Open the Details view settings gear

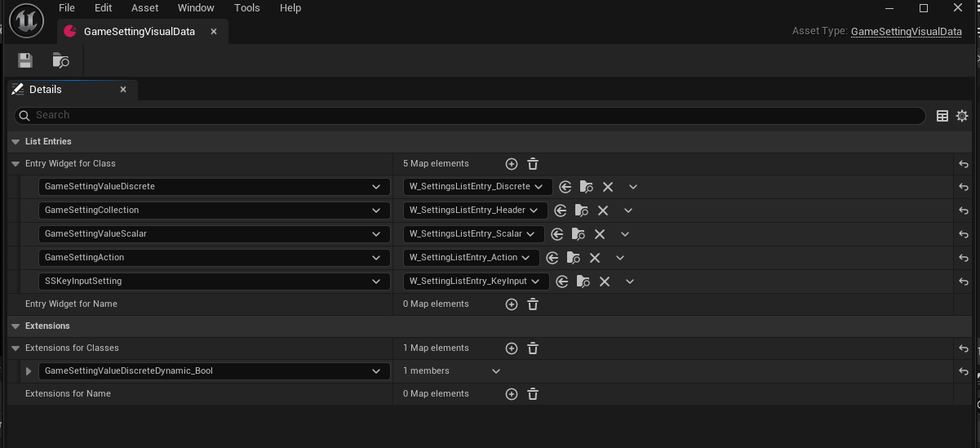962,116
